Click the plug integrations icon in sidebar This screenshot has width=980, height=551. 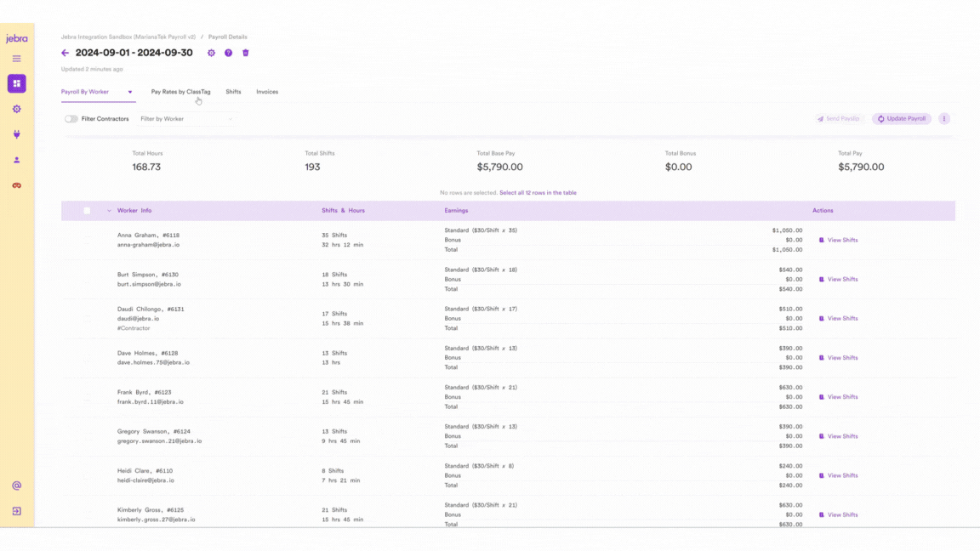16,134
